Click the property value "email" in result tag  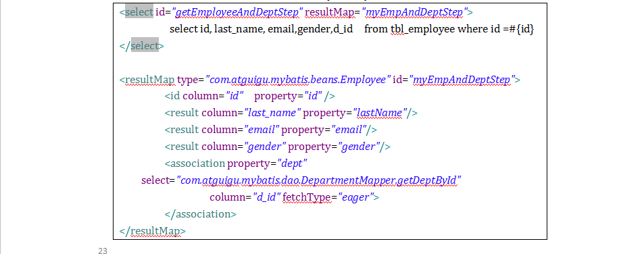pyautogui.click(x=349, y=130)
